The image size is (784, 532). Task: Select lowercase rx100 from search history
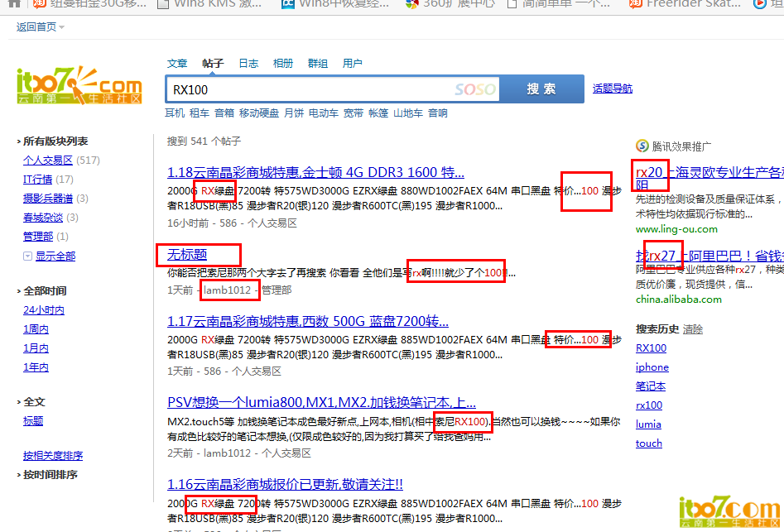click(649, 405)
